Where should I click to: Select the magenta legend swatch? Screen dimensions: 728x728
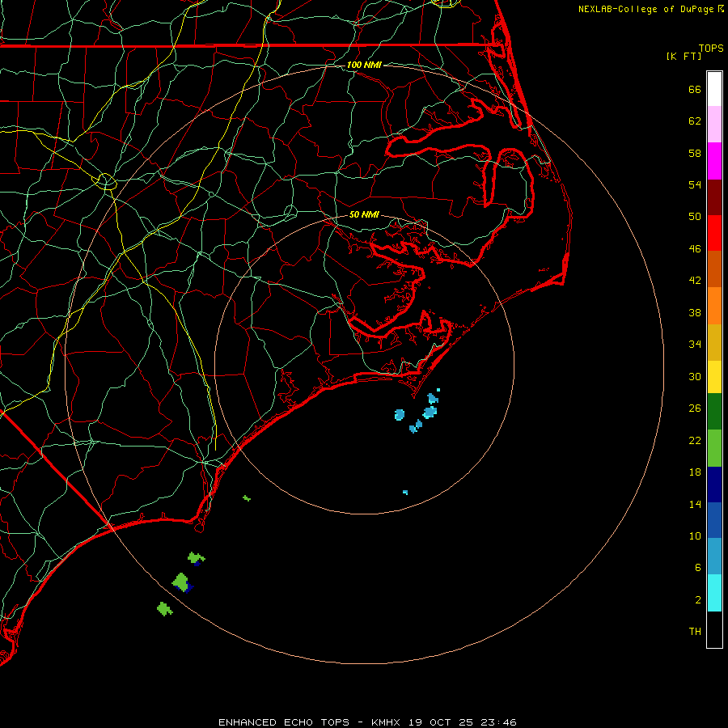click(714, 161)
